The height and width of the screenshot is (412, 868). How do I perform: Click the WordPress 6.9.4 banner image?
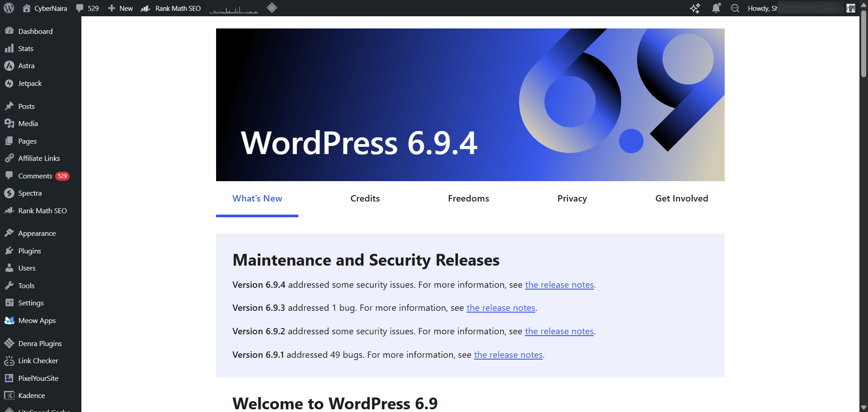(x=470, y=105)
